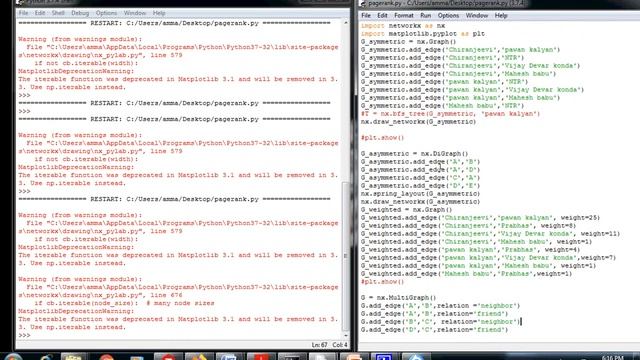
Task: Click the G_asymmetric.add_edge('A','B') line
Action: [420, 162]
